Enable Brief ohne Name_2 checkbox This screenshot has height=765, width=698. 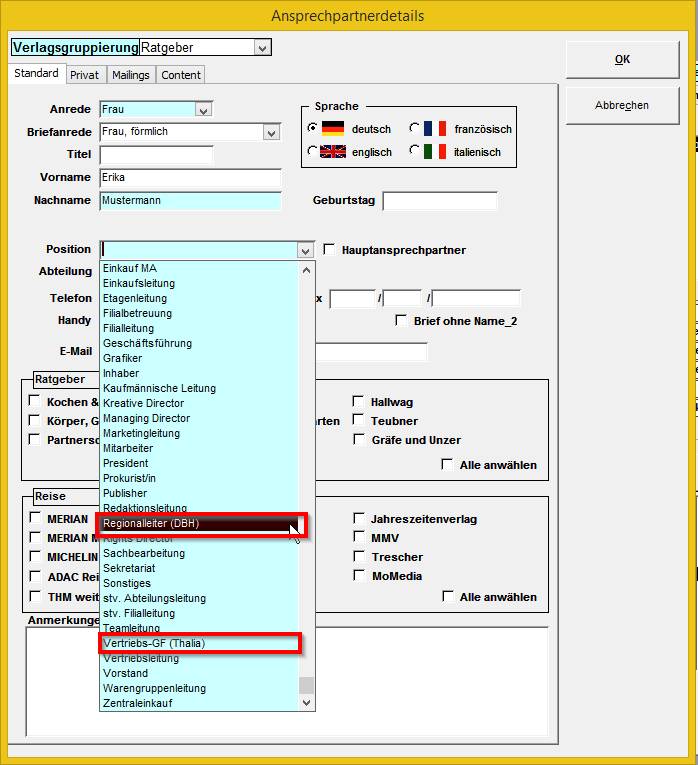click(x=401, y=321)
